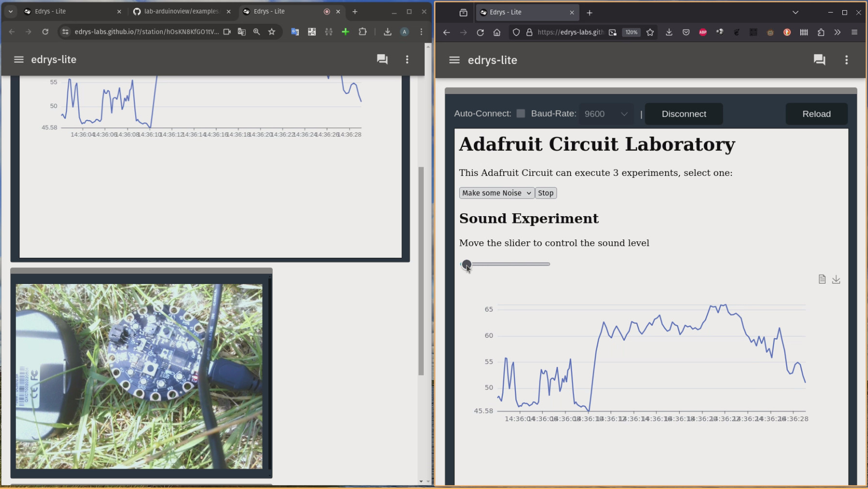Toggle the Auto-Connect checkbox
868x489 pixels.
coord(521,113)
